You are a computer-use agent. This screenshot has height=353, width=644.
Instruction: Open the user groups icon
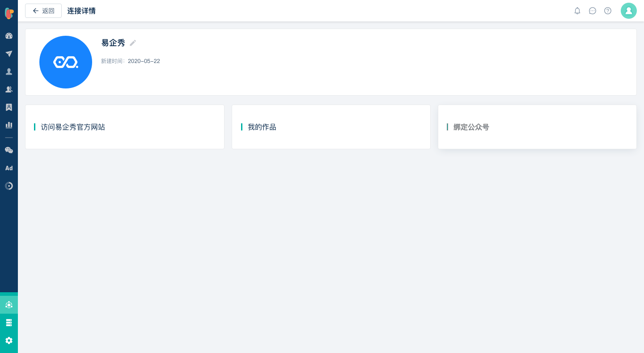click(9, 89)
